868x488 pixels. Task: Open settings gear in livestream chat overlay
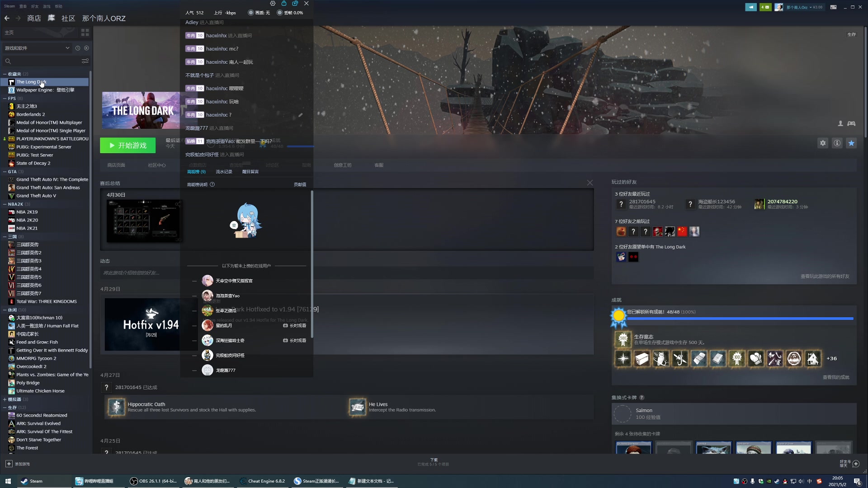pyautogui.click(x=273, y=4)
